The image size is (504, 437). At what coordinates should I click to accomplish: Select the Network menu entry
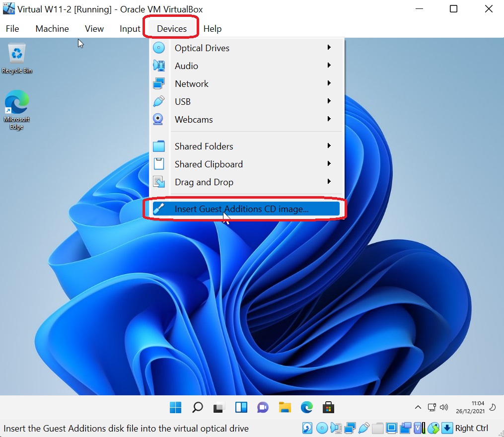(246, 83)
